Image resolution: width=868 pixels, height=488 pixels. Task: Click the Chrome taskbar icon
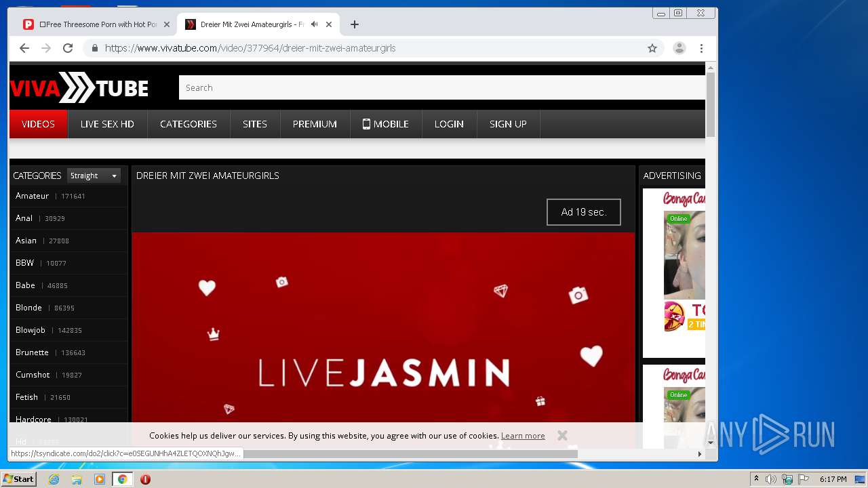point(122,479)
